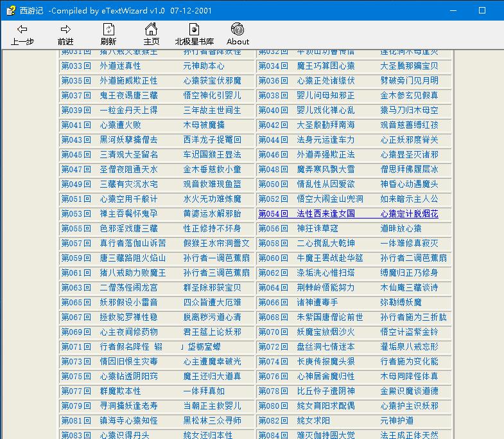Open chapter 第072回 盘丝洞七情迷本
The height and width of the screenshot is (439, 504).
(x=348, y=347)
